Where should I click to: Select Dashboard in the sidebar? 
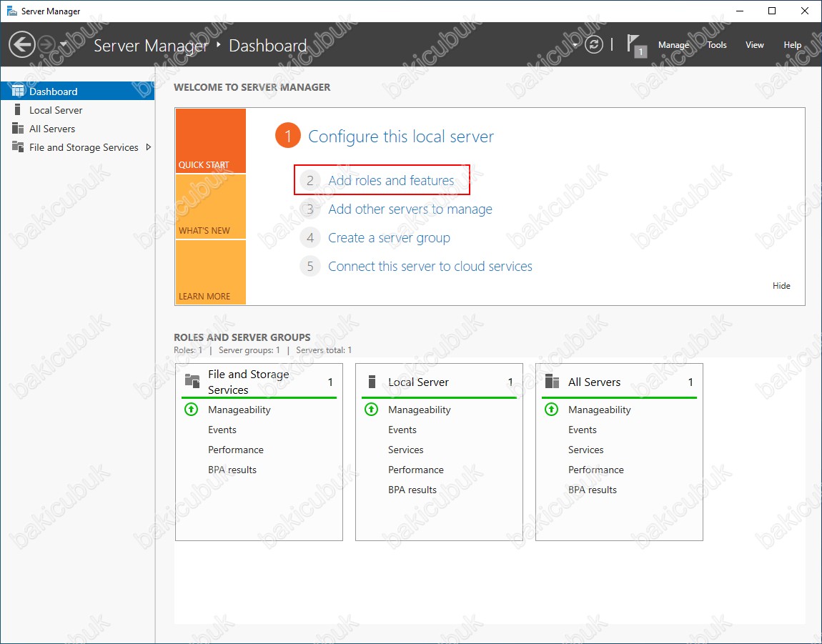pos(78,91)
